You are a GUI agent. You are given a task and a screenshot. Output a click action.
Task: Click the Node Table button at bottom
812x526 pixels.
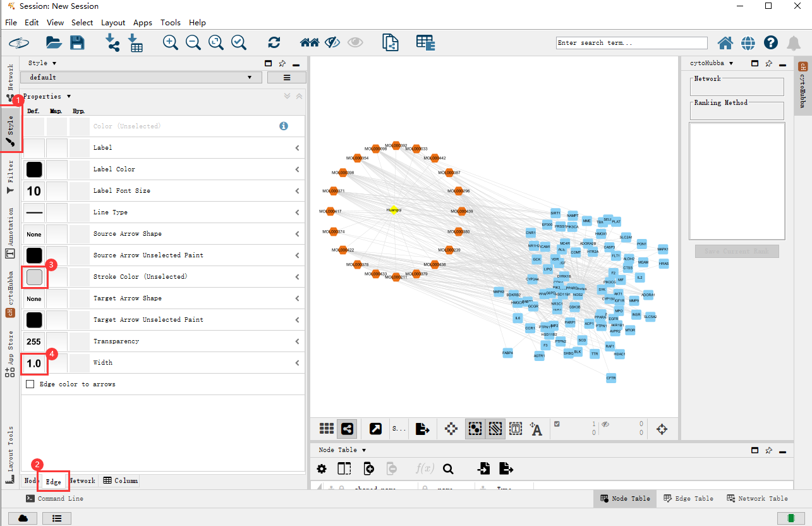pos(625,498)
